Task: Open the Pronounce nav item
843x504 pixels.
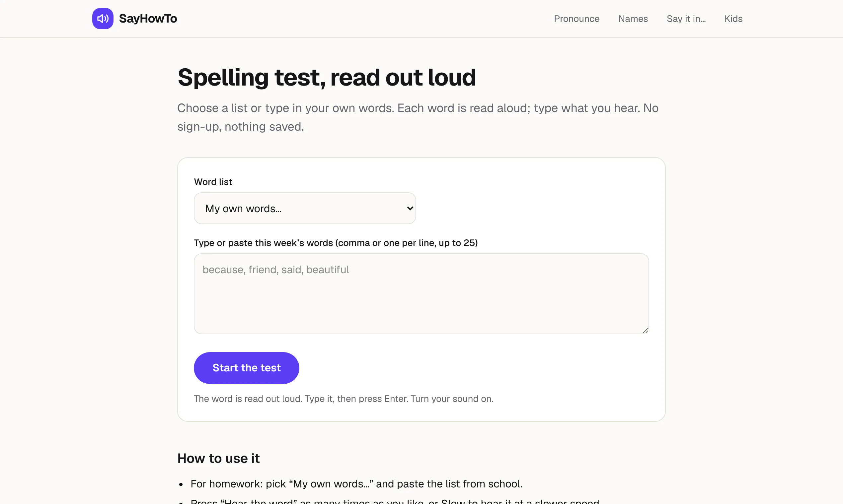Action: (576, 19)
